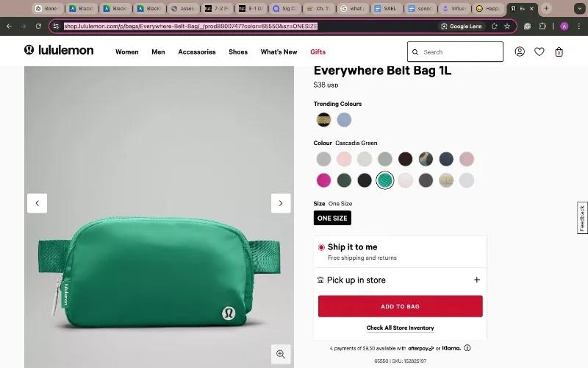Click the magnifier icon in search box
Viewport: 588px width, 368px height.
pyautogui.click(x=415, y=52)
